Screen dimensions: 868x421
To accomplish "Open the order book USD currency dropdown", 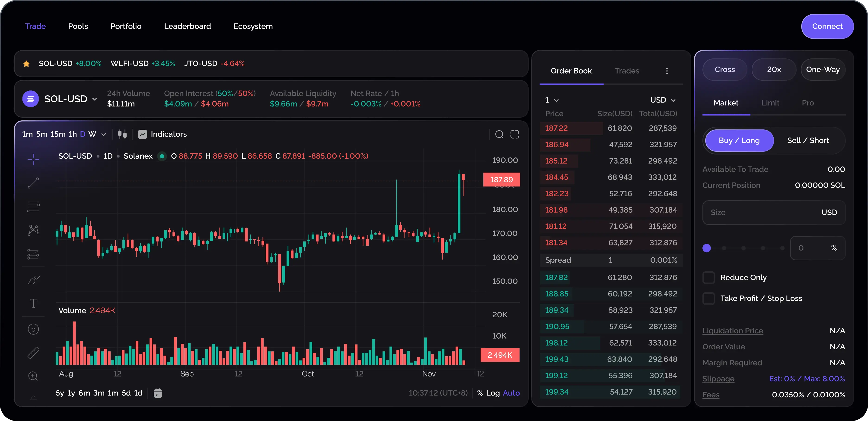I will tap(662, 100).
